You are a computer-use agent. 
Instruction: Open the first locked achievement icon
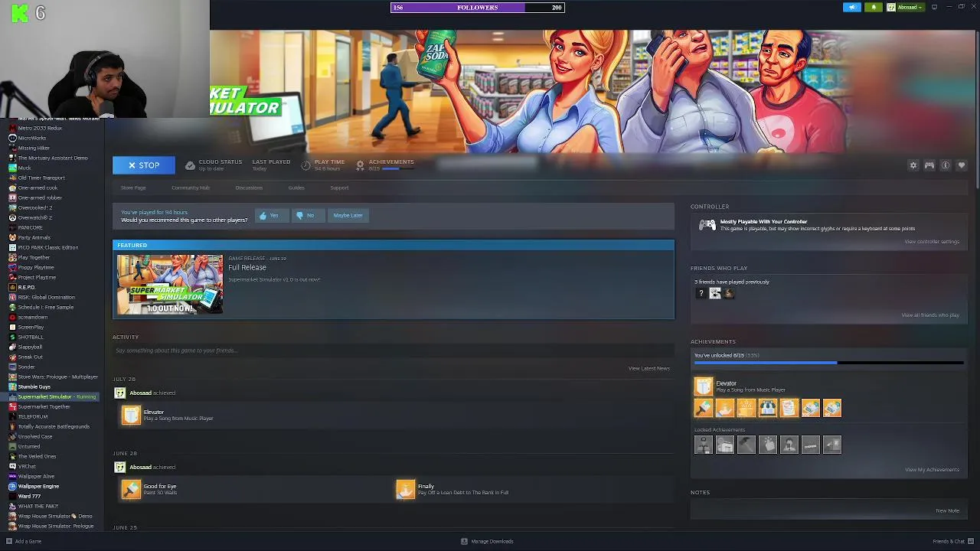tap(703, 445)
